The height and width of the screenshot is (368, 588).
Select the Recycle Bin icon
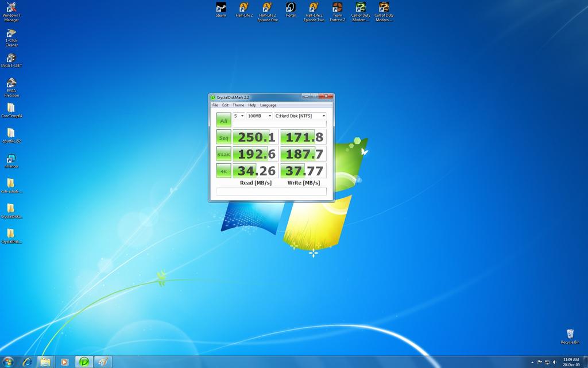tap(570, 336)
